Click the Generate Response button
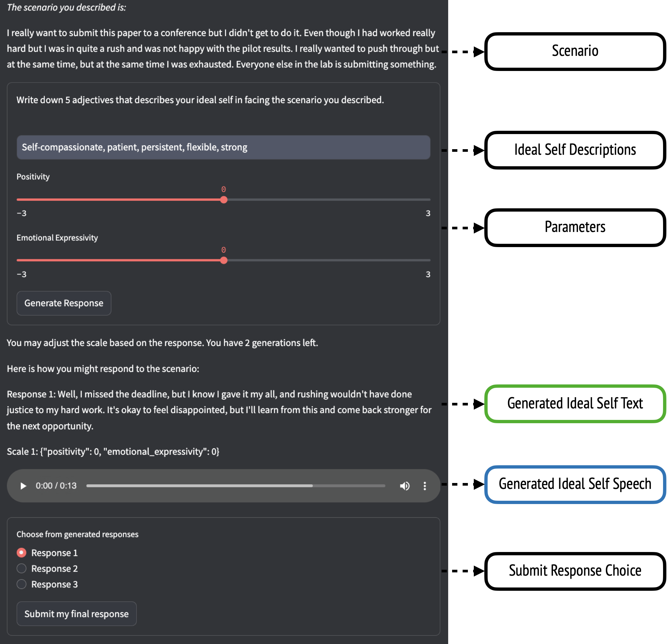Image resolution: width=667 pixels, height=644 pixels. coord(64,303)
